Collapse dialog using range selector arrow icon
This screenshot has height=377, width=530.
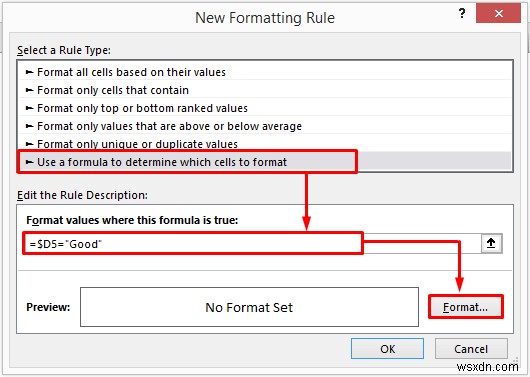click(491, 243)
